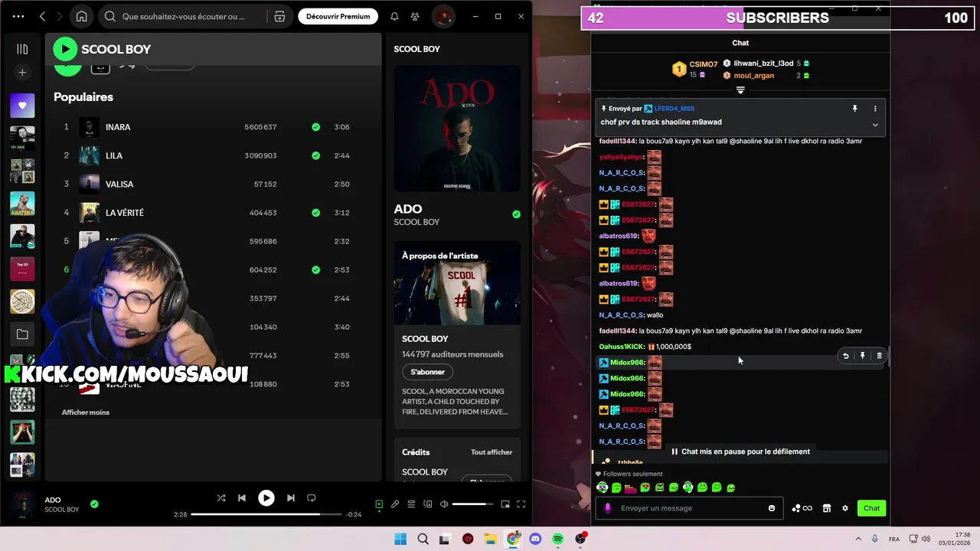Toggle shuffle playback

[x=220, y=498]
